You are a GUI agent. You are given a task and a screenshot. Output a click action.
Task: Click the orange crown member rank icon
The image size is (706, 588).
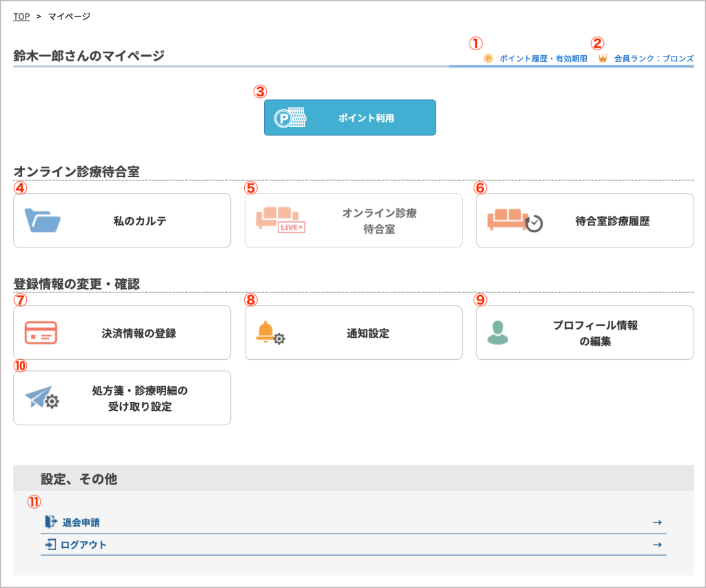(603, 59)
